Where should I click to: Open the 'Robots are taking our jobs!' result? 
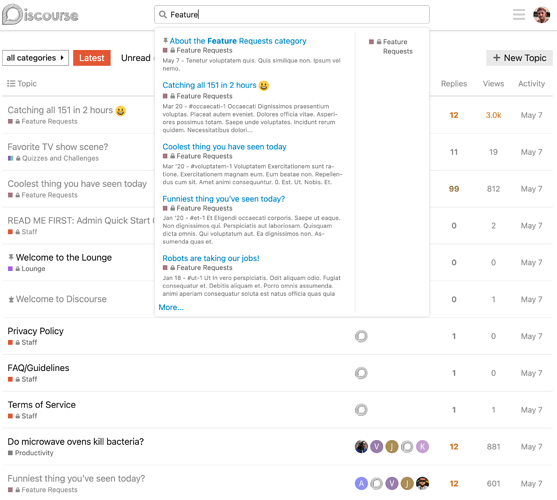click(x=211, y=258)
